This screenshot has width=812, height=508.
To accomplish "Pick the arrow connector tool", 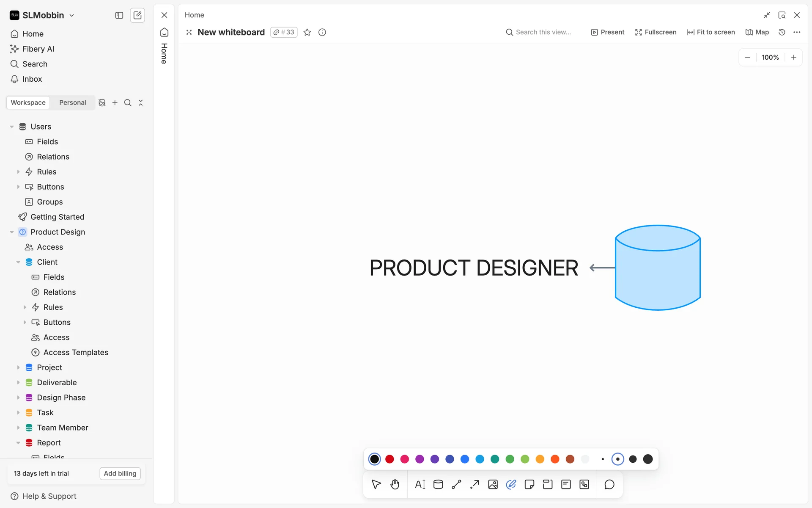I will point(475,484).
